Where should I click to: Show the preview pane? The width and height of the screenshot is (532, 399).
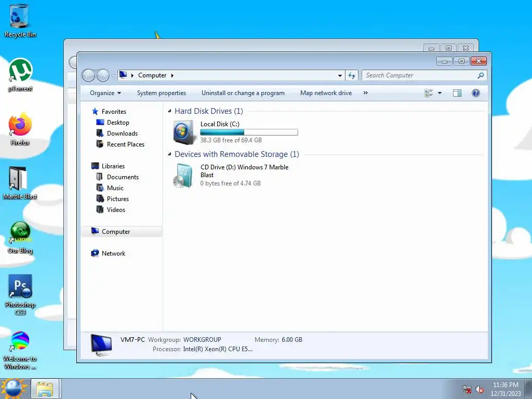pyautogui.click(x=457, y=93)
